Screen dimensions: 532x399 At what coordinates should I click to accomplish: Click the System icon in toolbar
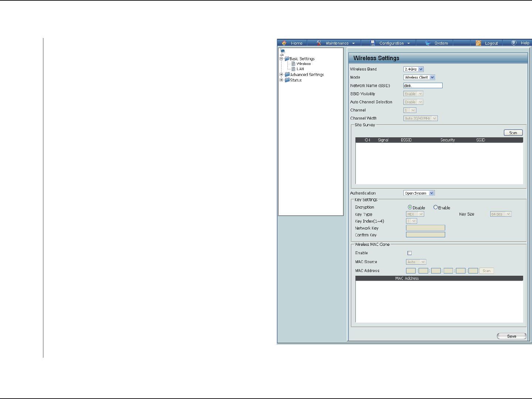428,43
